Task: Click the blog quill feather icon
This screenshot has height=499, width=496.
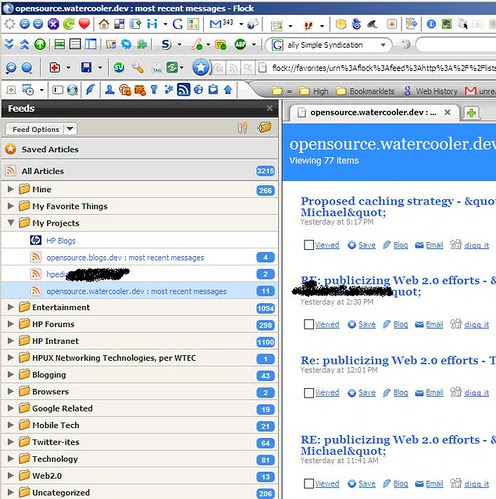Action: tap(90, 89)
